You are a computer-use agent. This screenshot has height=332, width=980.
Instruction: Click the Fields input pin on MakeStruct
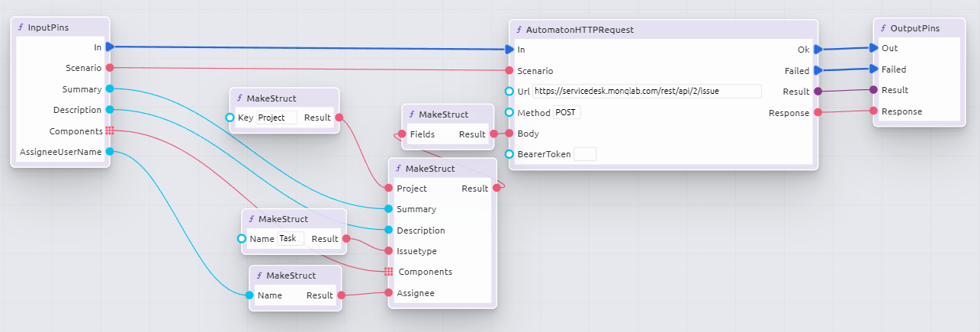[x=401, y=134]
